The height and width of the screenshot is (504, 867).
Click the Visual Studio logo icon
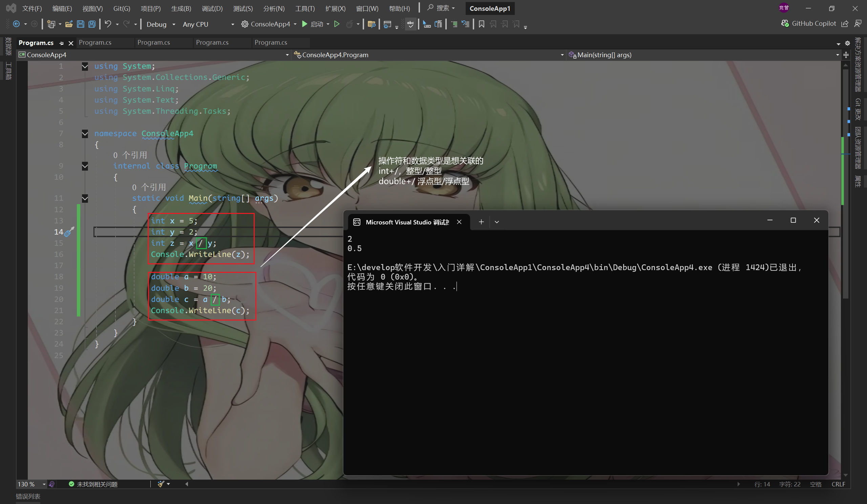(x=11, y=8)
